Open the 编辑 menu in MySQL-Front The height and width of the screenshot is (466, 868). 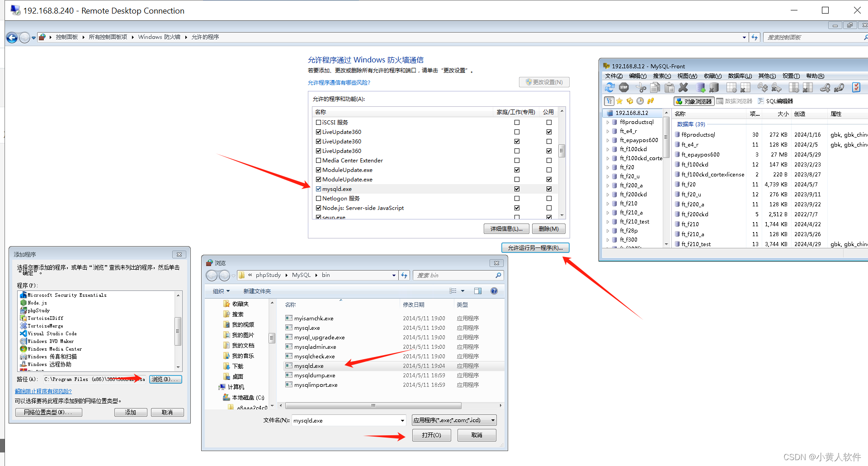637,76
